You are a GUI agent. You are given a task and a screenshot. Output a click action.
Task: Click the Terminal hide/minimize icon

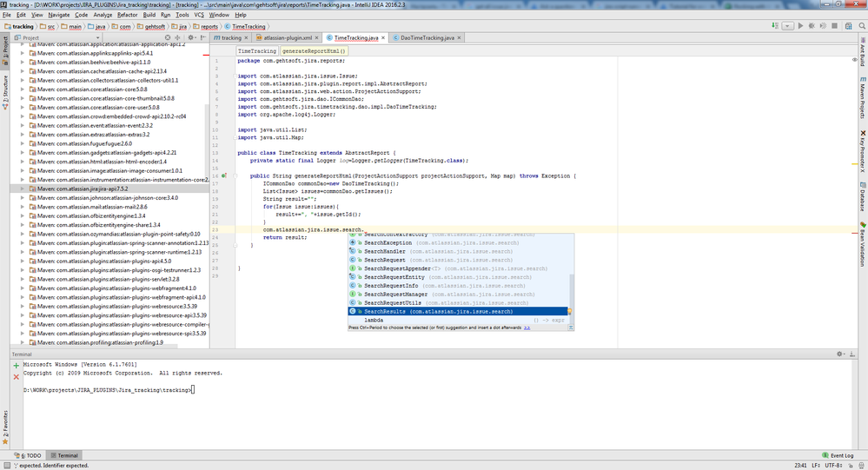852,354
